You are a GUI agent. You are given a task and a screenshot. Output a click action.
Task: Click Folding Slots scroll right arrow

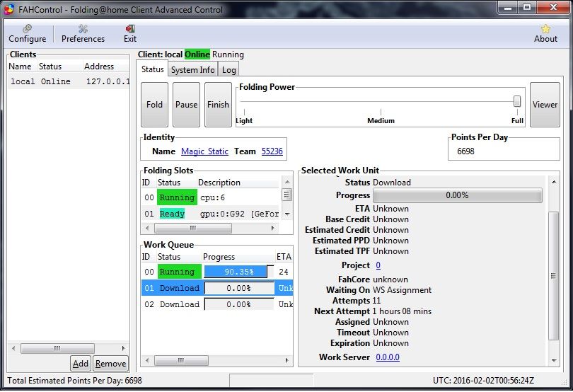[x=272, y=228]
